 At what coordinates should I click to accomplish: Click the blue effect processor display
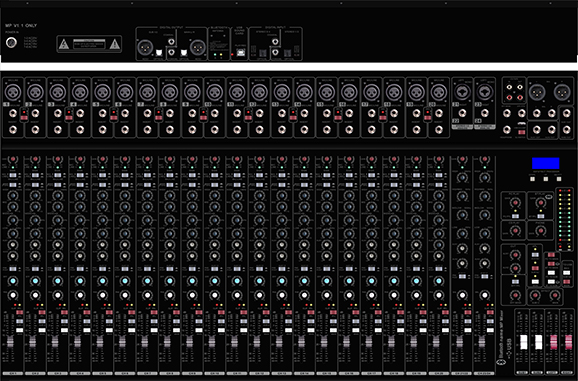(x=546, y=163)
